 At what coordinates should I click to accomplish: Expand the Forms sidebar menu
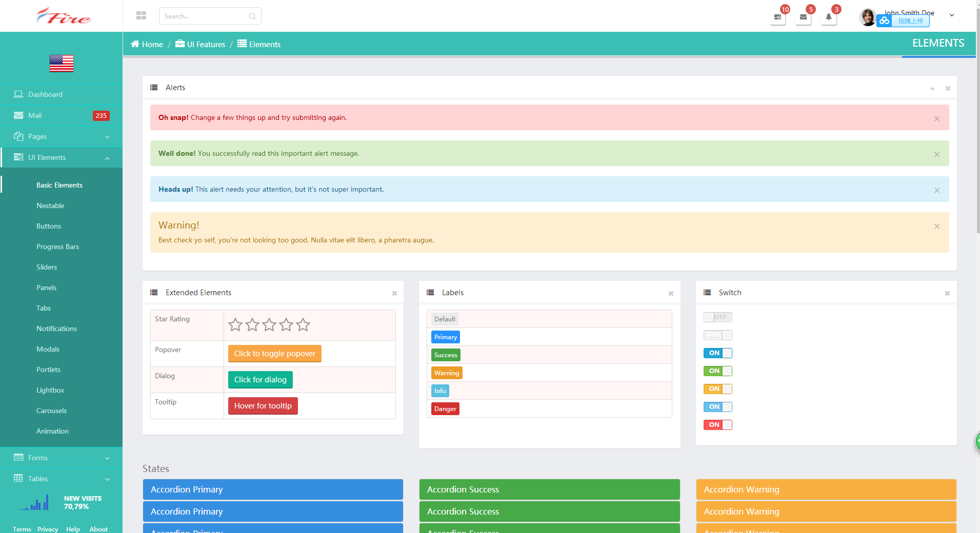point(62,458)
